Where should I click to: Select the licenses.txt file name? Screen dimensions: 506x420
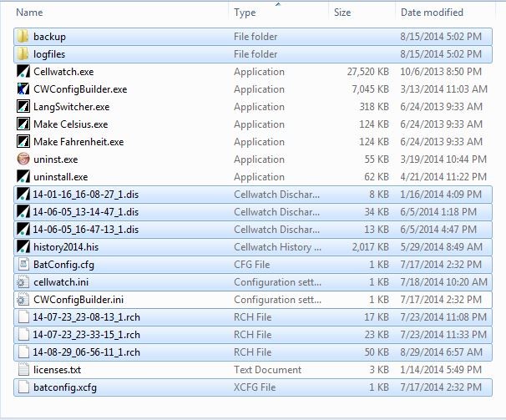57,370
